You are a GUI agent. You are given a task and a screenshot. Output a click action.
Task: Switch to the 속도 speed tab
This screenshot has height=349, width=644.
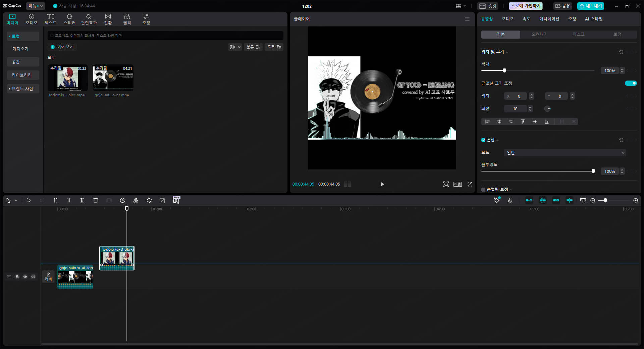[x=527, y=19]
